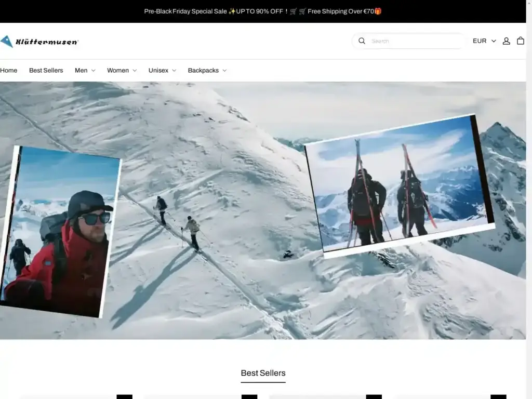This screenshot has width=532, height=399.
Task: Open Best Sellers from the nav menu
Action: click(x=46, y=70)
